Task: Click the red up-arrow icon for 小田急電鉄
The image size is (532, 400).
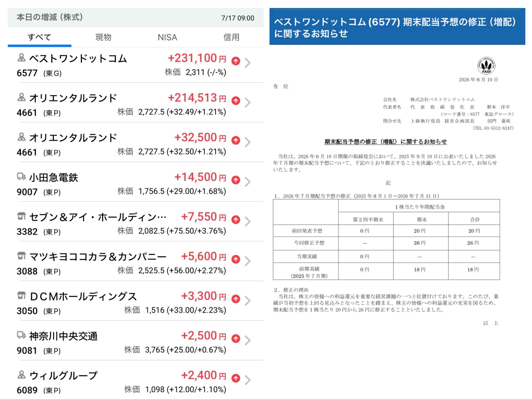Action: 236,180
